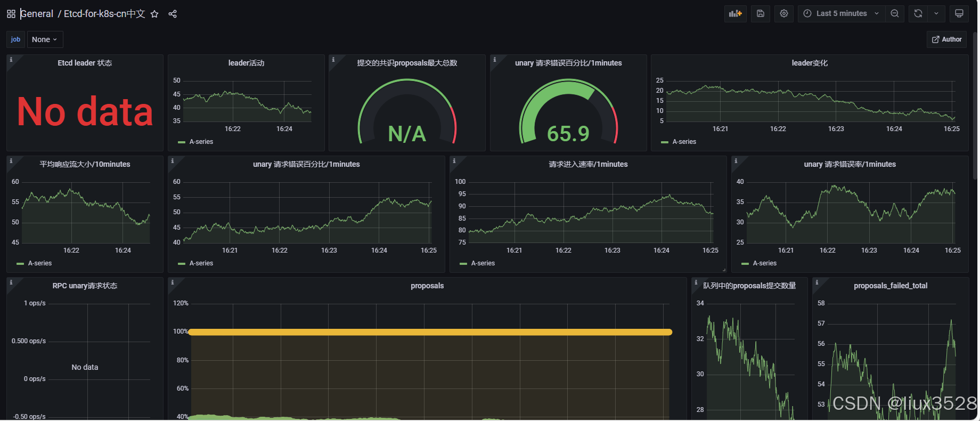Open the dashboards grid icon
The height and width of the screenshot is (421, 980).
coord(11,14)
